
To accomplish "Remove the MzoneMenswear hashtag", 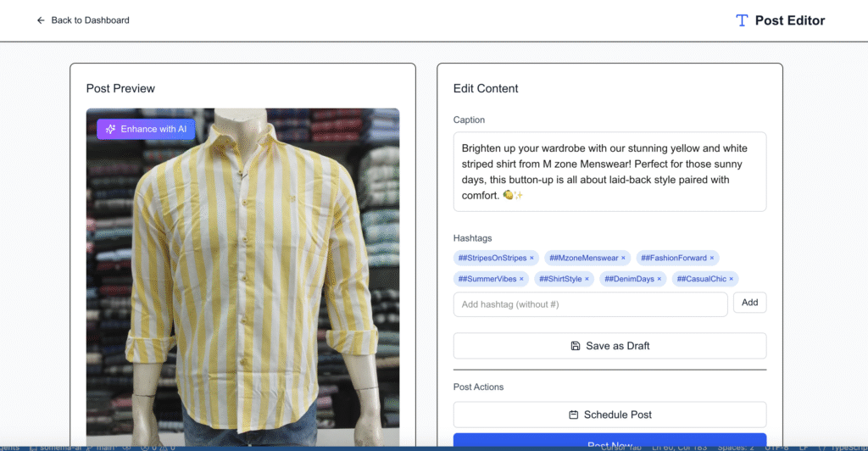I will (x=623, y=259).
